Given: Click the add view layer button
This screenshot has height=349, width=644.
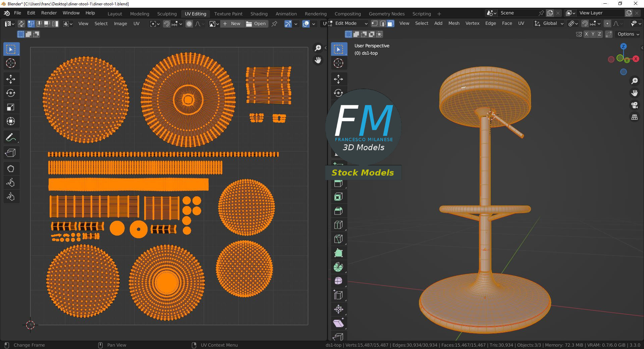Looking at the screenshot, I should [x=629, y=13].
